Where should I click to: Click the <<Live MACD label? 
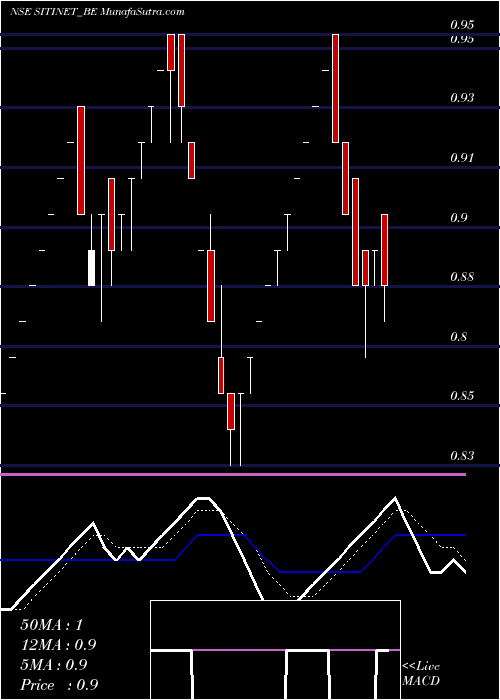click(421, 674)
